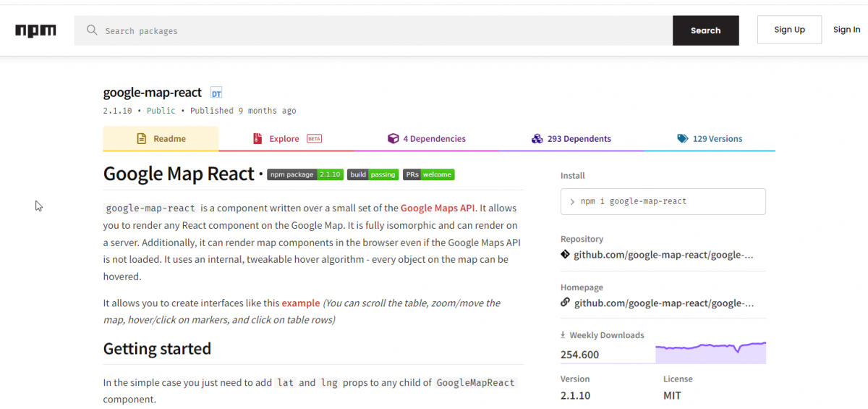Click the npm logo
This screenshot has height=409, width=868.
[35, 30]
